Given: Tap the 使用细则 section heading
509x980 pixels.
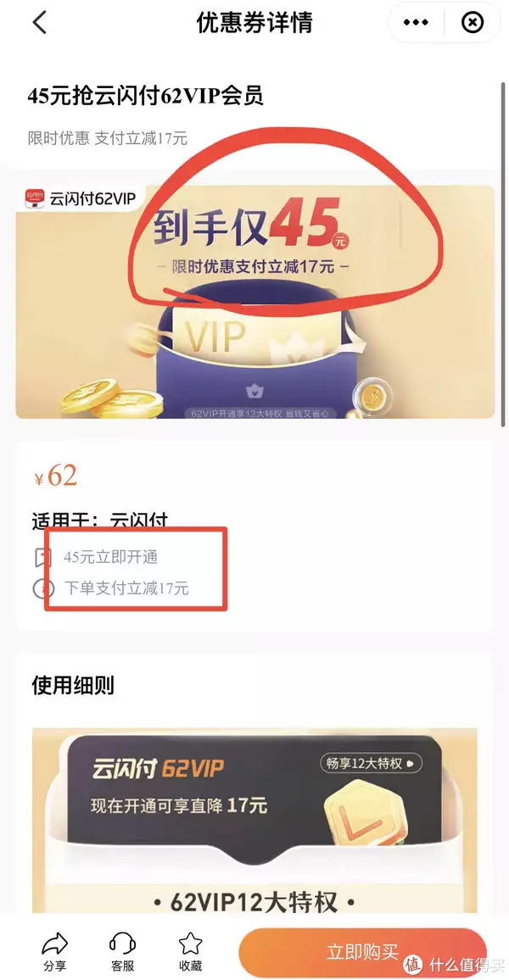Looking at the screenshot, I should tap(73, 686).
